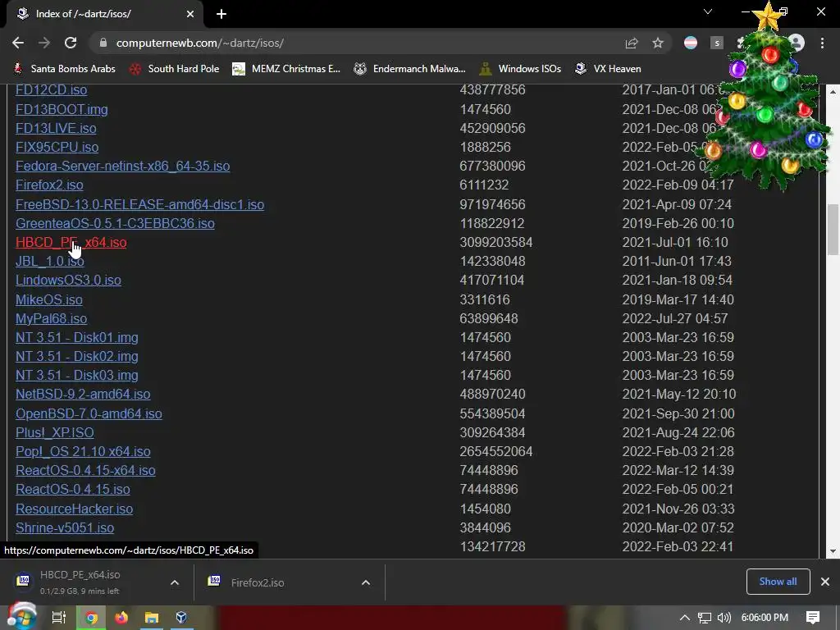Download OpenBSD-7.0-amd64.iso link
This screenshot has width=840, height=630.
89,413
